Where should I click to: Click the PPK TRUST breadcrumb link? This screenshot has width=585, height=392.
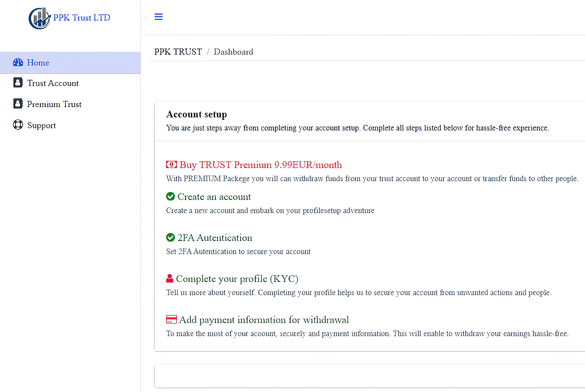[x=178, y=52]
